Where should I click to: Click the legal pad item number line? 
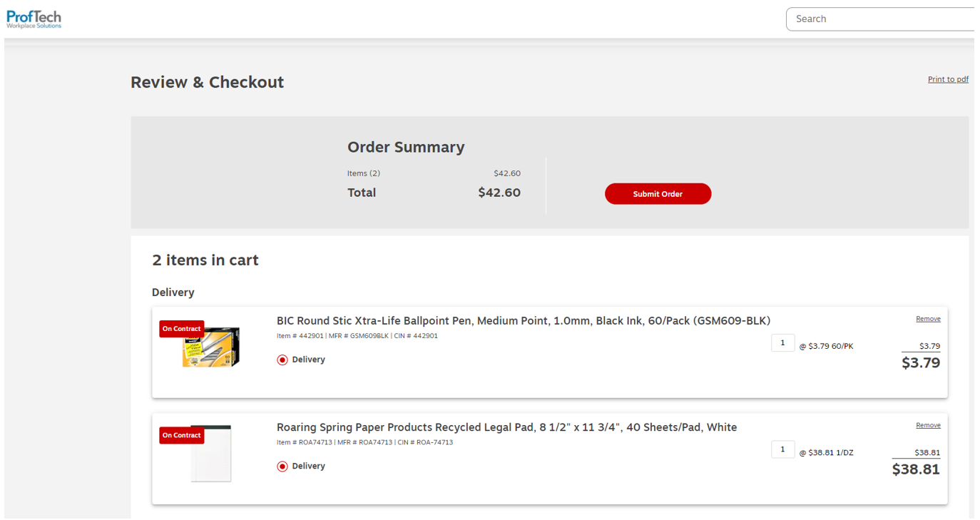364,442
